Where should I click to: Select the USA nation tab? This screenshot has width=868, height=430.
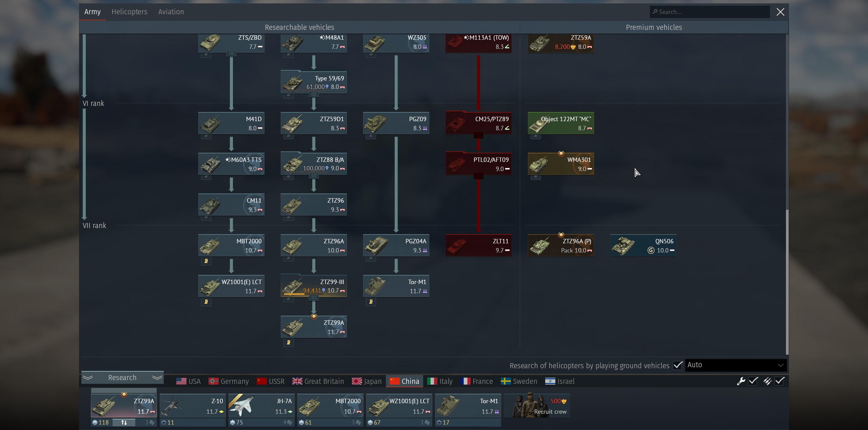(189, 381)
